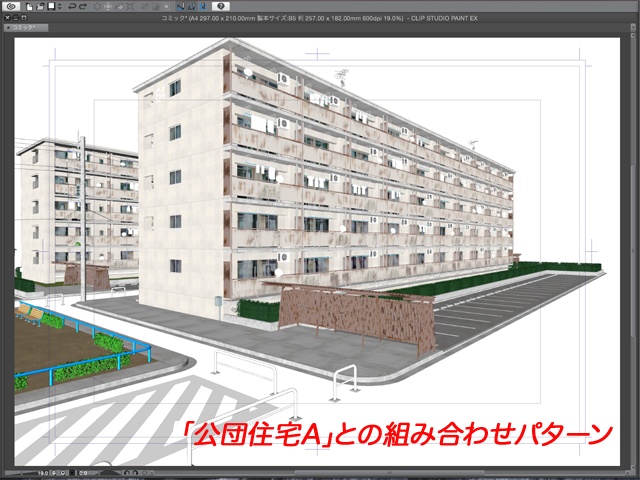Toggle Snap to Grid
The width and height of the screenshot is (640, 480).
pyautogui.click(x=203, y=6)
